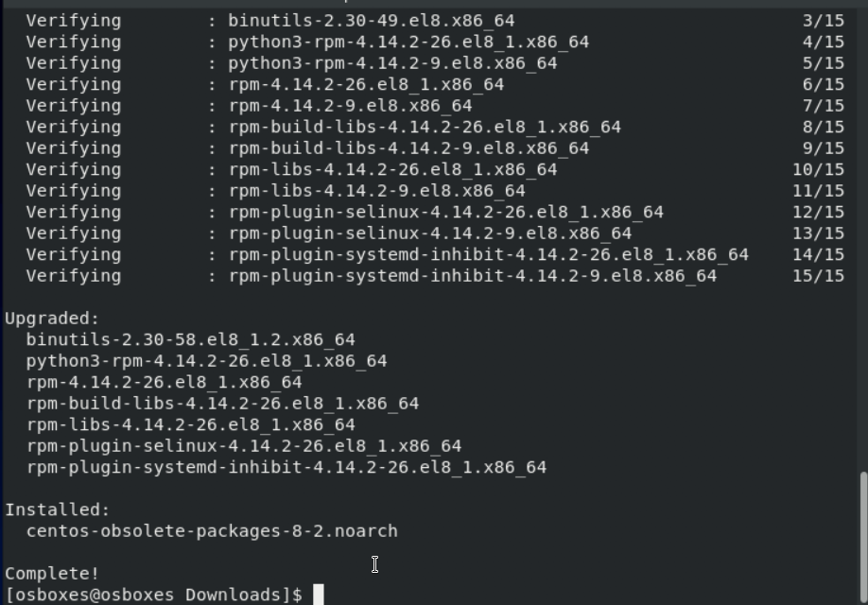Click the centos-obsolete-packages-8-2.noarch package name
The height and width of the screenshot is (605, 868).
click(x=212, y=531)
